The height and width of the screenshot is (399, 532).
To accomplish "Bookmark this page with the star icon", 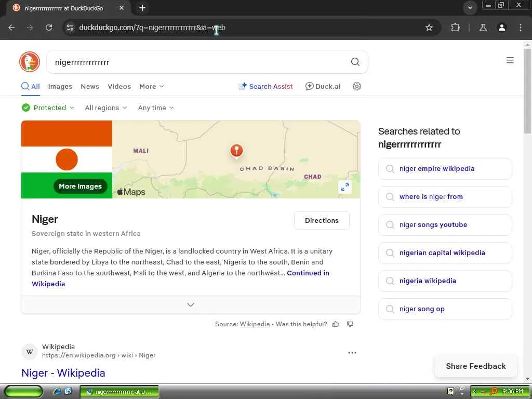I will (x=429, y=28).
